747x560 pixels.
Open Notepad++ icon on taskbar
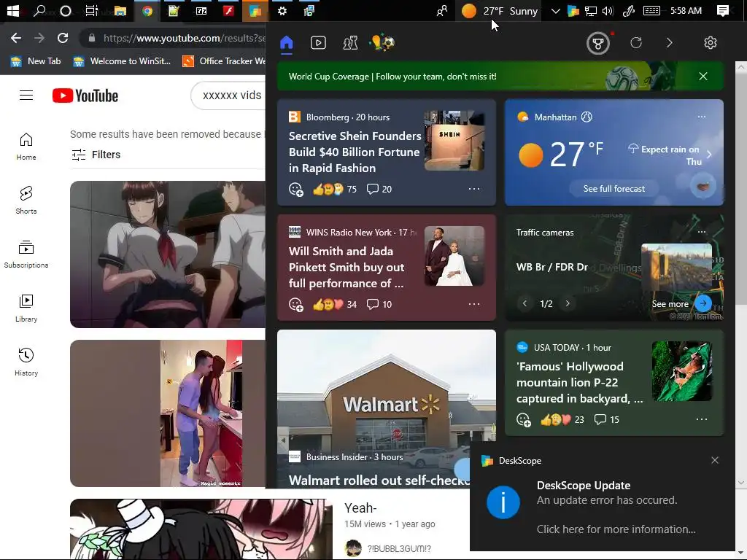click(174, 10)
